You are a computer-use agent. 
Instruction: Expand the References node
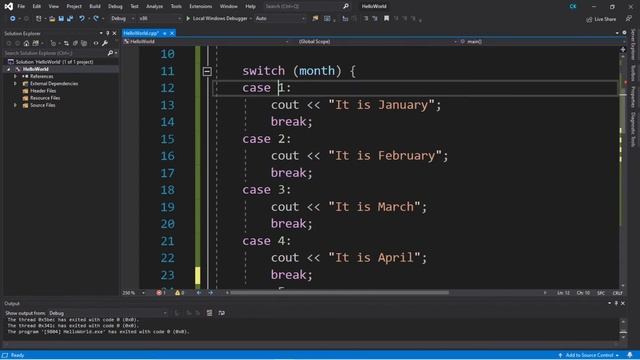tap(16, 76)
